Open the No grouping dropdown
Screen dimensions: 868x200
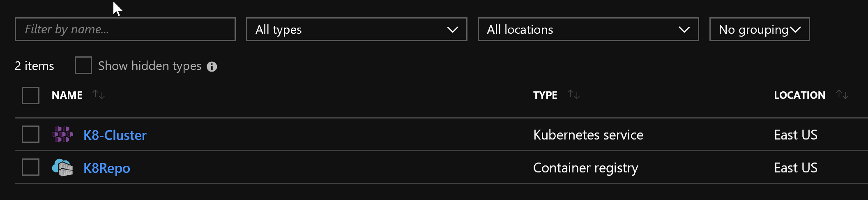(x=760, y=29)
